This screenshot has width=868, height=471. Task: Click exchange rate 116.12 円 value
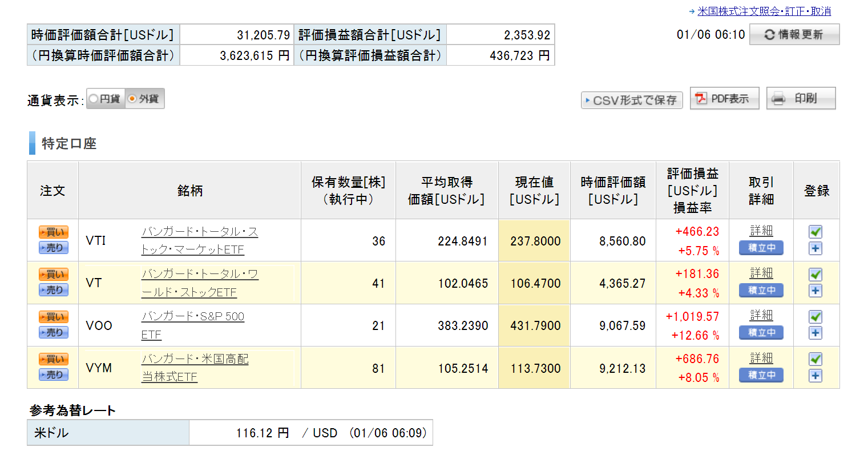[x=263, y=433]
